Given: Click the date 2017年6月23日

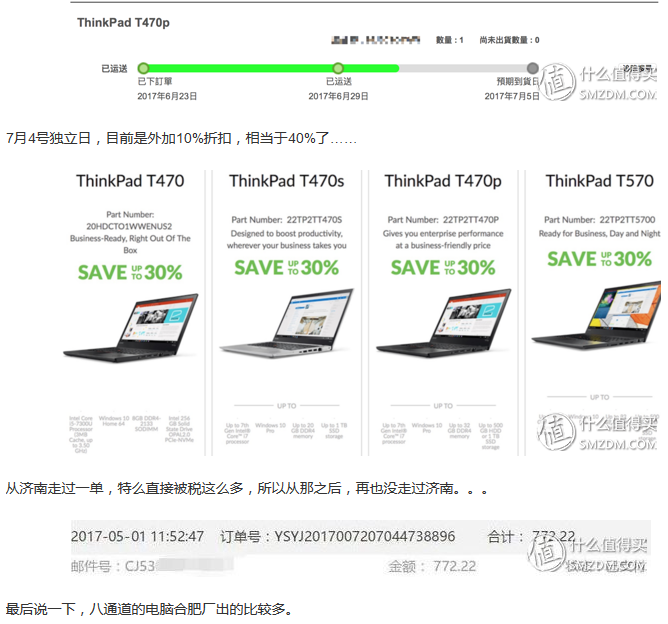Looking at the screenshot, I should (167, 96).
